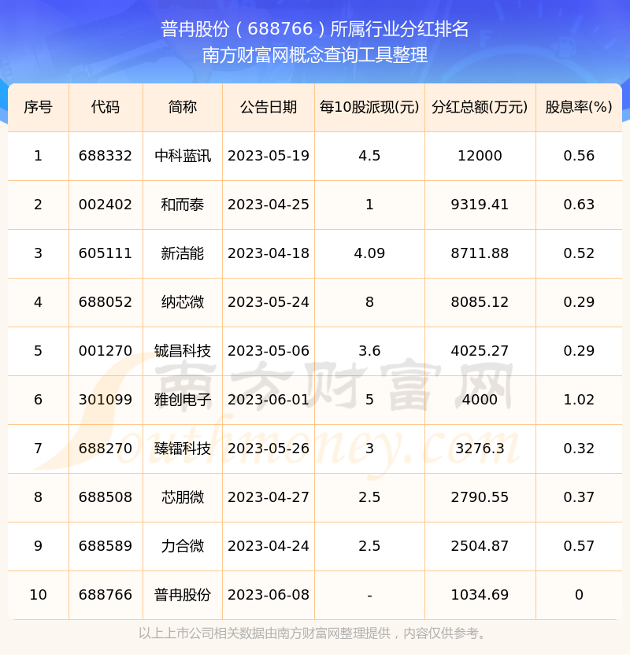The image size is (630, 672).
Task: Open stock name 雅创电子
Action: click(183, 400)
